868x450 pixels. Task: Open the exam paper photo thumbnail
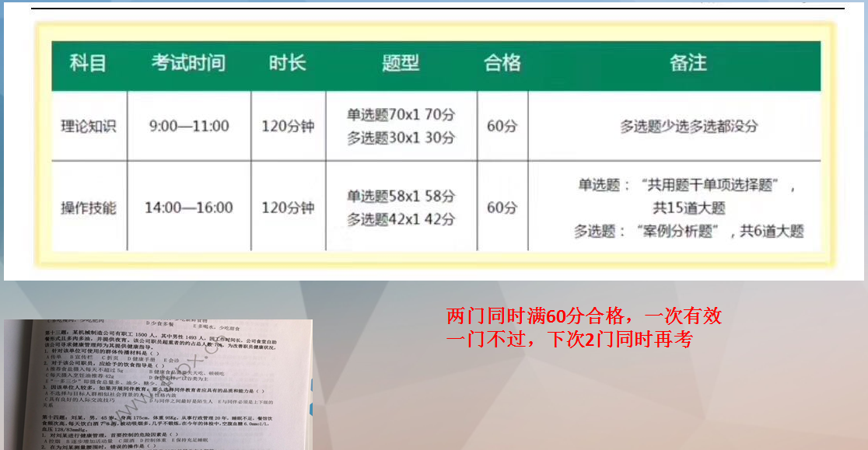click(x=159, y=385)
